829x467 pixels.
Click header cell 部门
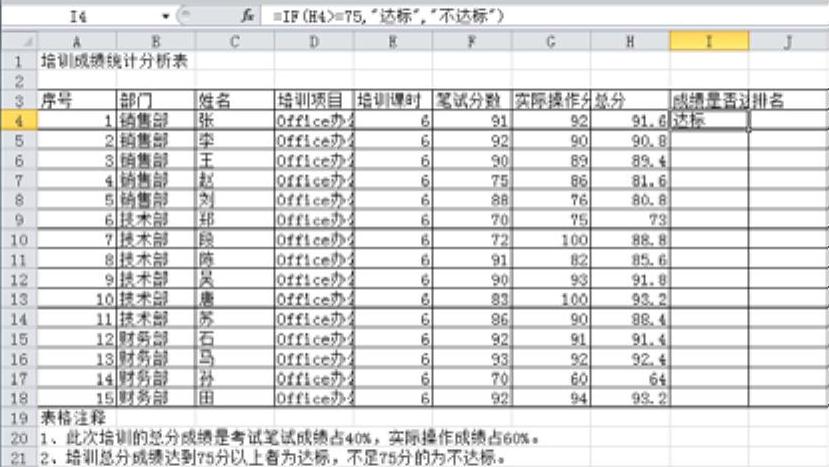coord(155,100)
